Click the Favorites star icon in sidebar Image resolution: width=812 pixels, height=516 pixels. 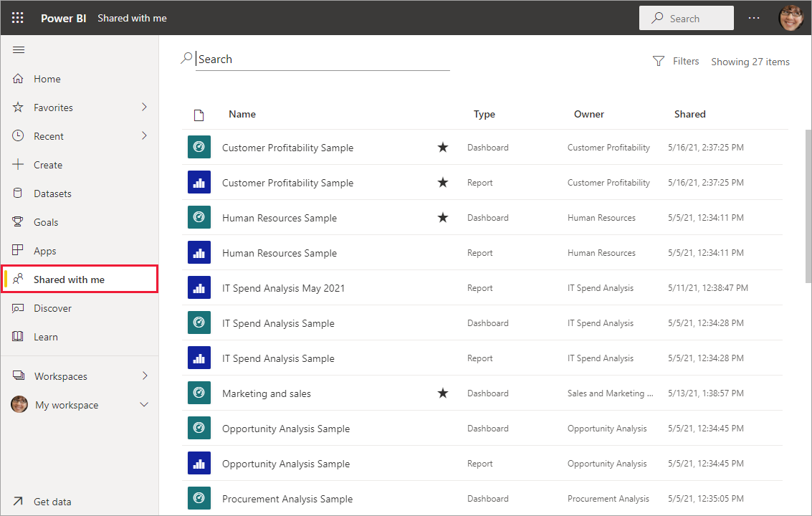pos(18,107)
